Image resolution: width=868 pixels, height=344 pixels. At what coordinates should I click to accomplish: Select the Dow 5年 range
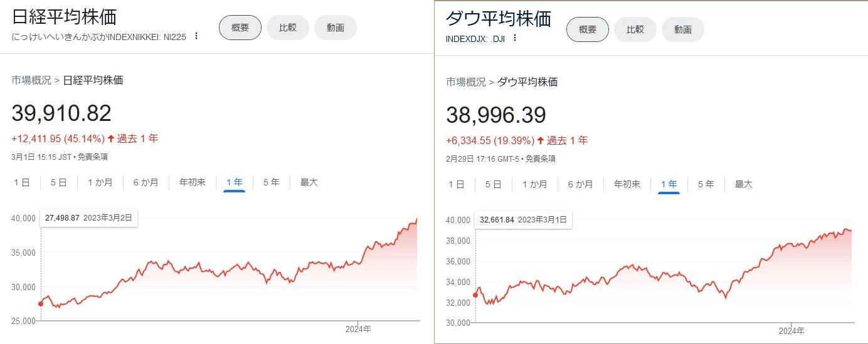click(706, 184)
